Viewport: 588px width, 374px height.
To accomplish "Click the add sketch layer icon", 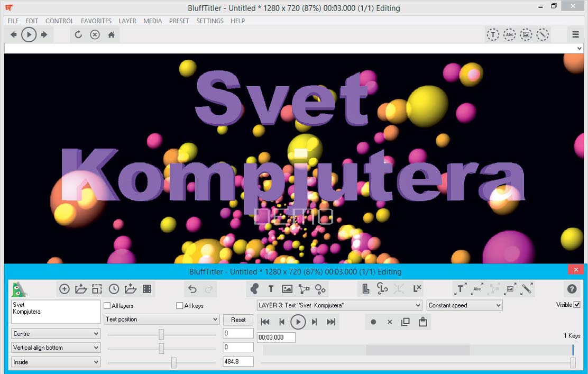I will pyautogui.click(x=304, y=289).
